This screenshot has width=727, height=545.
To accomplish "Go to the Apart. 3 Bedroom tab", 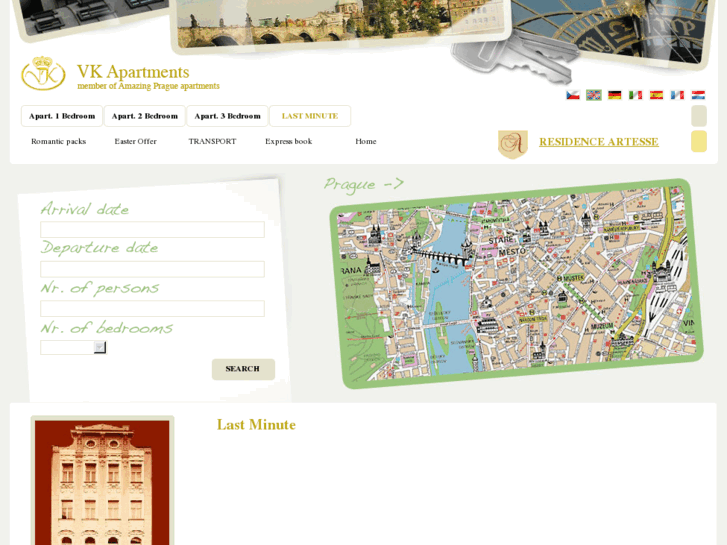I will (x=227, y=116).
